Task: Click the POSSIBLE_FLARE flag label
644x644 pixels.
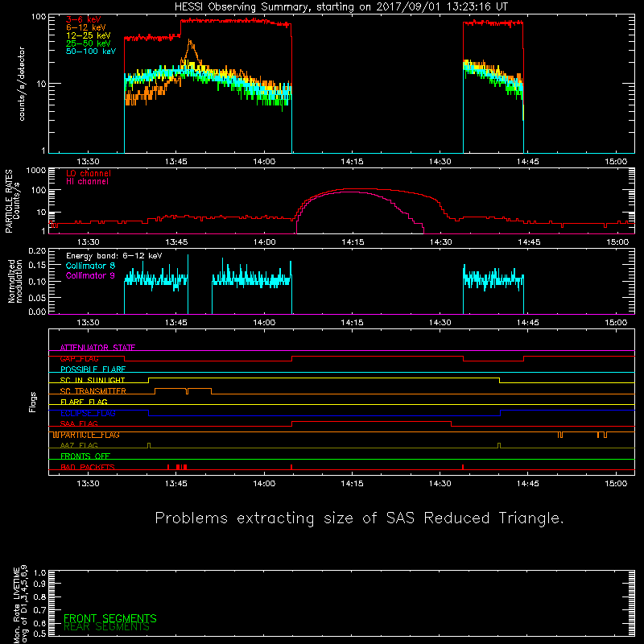Action: [x=93, y=369]
